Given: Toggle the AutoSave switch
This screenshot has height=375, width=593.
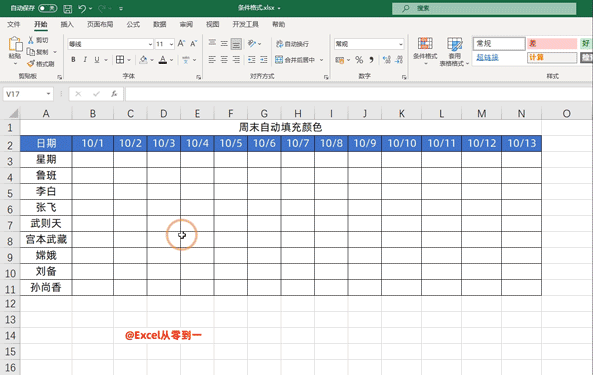Looking at the screenshot, I should pos(48,8).
